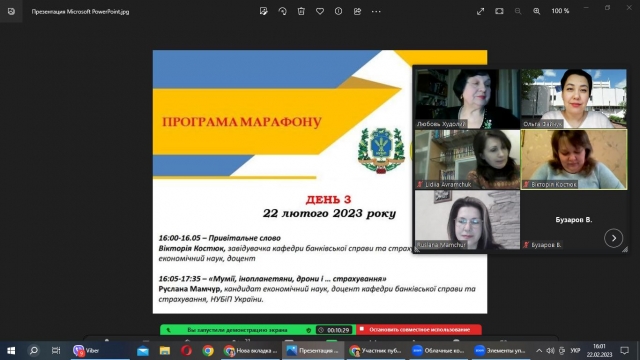Zoom in with the magnifier plus icon

pos(537,11)
